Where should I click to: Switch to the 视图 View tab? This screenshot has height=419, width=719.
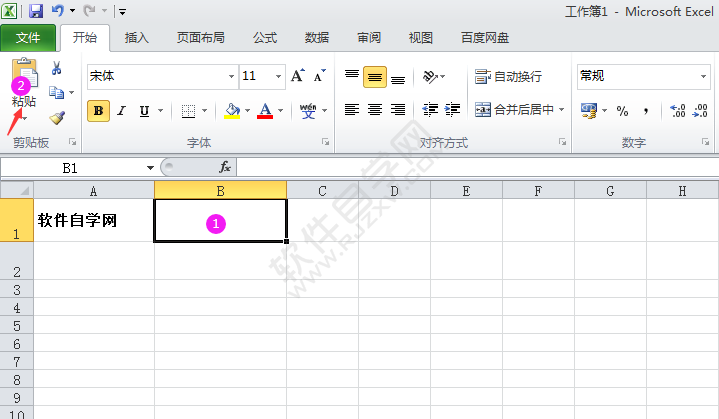(421, 38)
